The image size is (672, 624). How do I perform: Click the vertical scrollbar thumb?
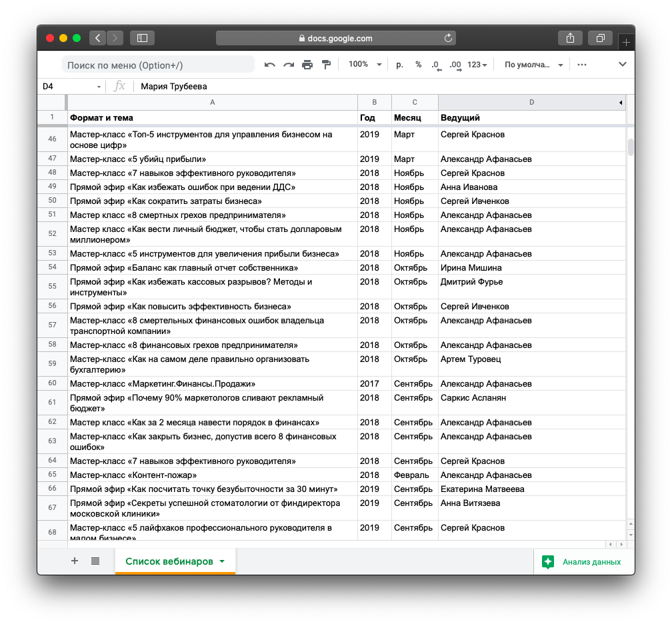631,147
